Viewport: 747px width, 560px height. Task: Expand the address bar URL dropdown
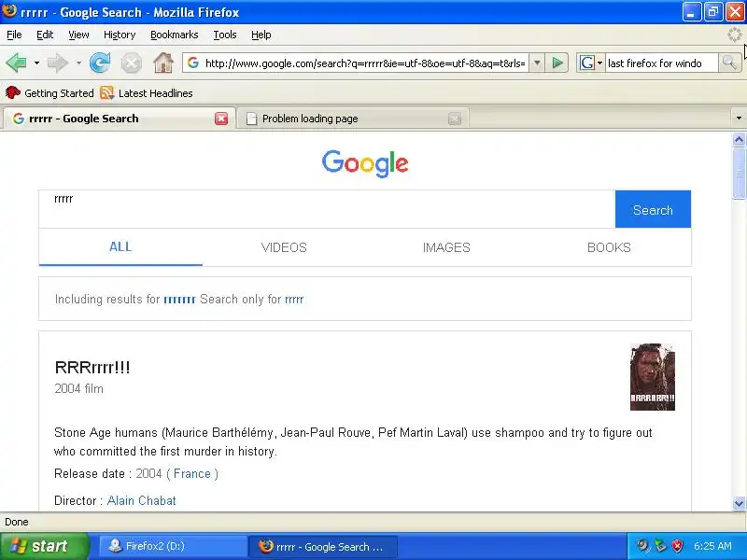click(537, 63)
